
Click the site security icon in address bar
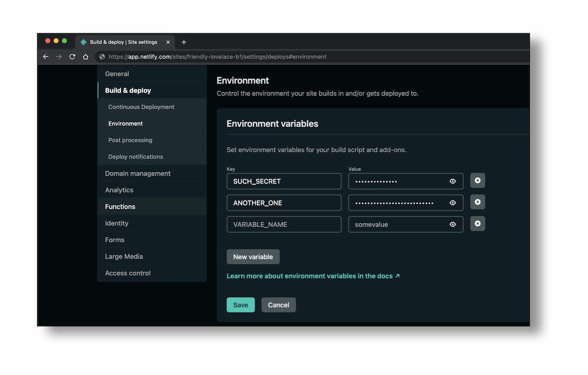coord(101,56)
